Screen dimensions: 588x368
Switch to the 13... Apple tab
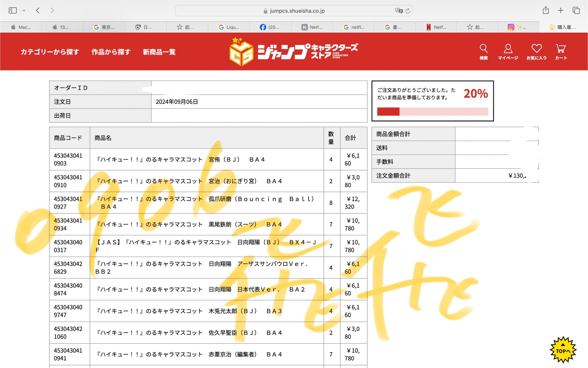click(x=62, y=27)
